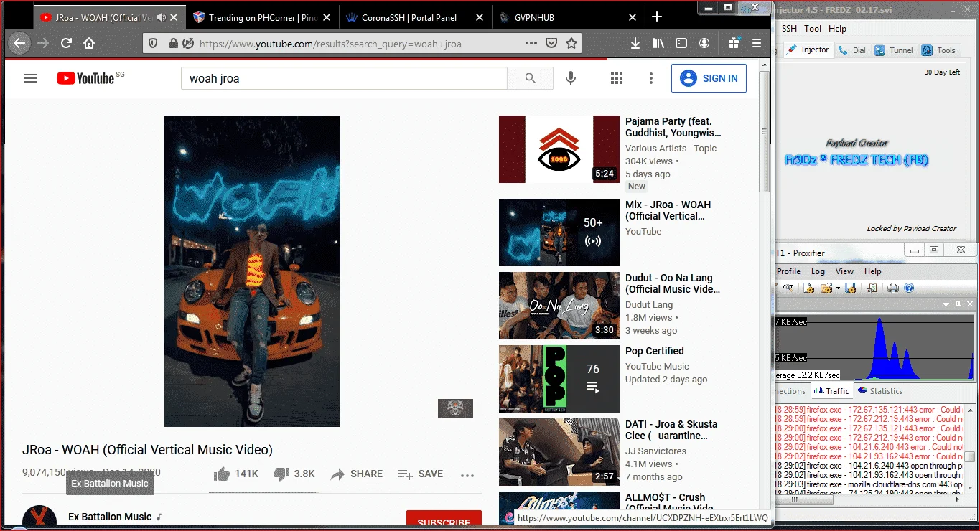Click the YouTube search magnifier button
The height and width of the screenshot is (531, 980).
coord(531,78)
